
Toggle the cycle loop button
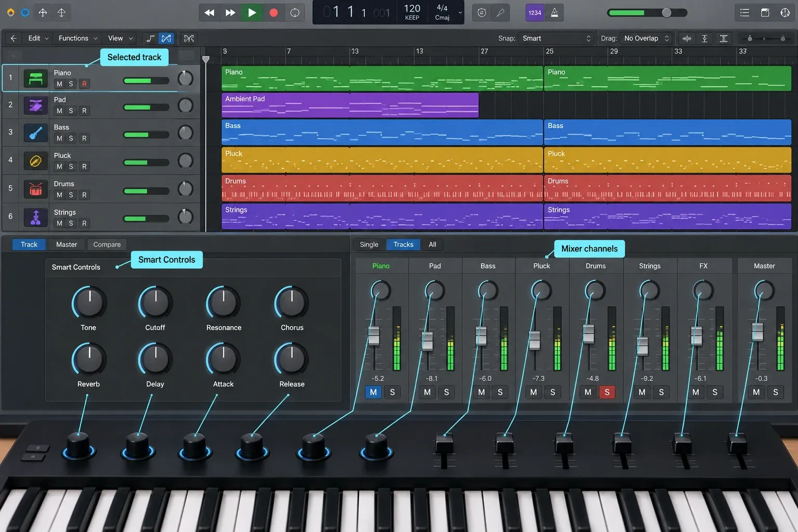[x=295, y=12]
